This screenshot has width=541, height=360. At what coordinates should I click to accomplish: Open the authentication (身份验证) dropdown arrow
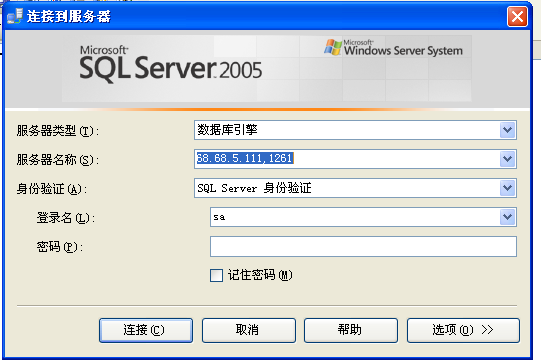tap(507, 188)
